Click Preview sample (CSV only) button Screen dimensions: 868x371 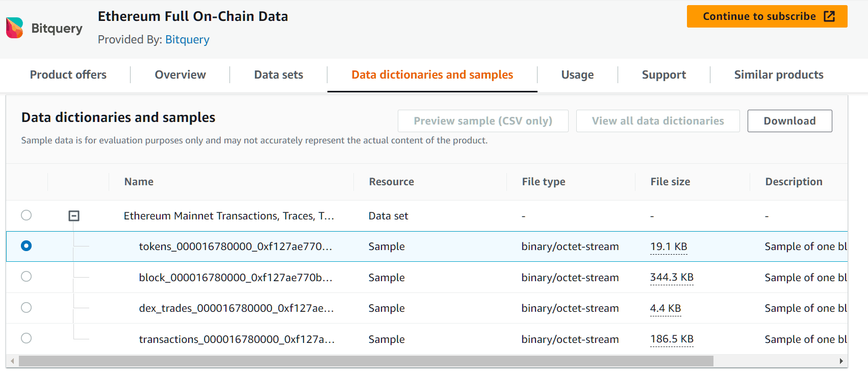pyautogui.click(x=483, y=121)
